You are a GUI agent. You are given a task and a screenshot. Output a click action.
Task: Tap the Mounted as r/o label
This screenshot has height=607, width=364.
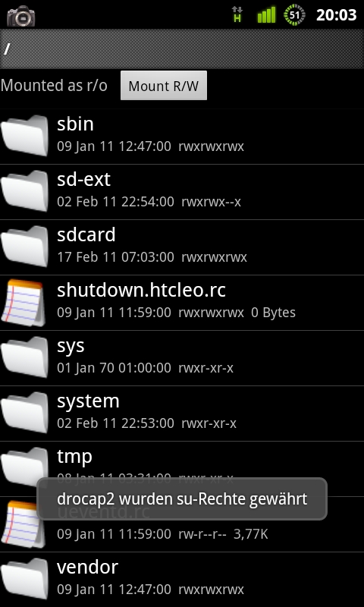54,86
